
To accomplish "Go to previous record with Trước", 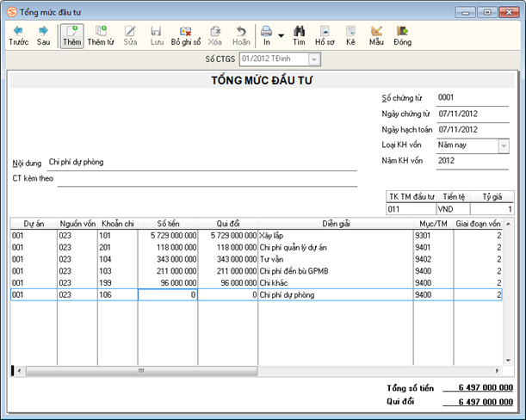I will [18, 36].
